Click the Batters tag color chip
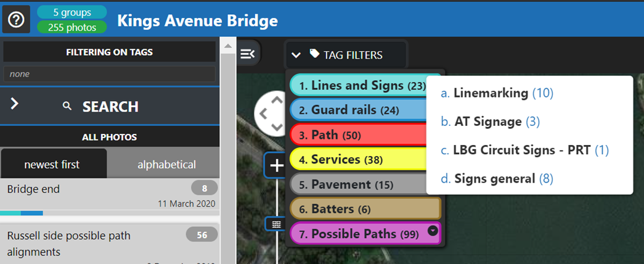The height and width of the screenshot is (264, 644). (364, 209)
